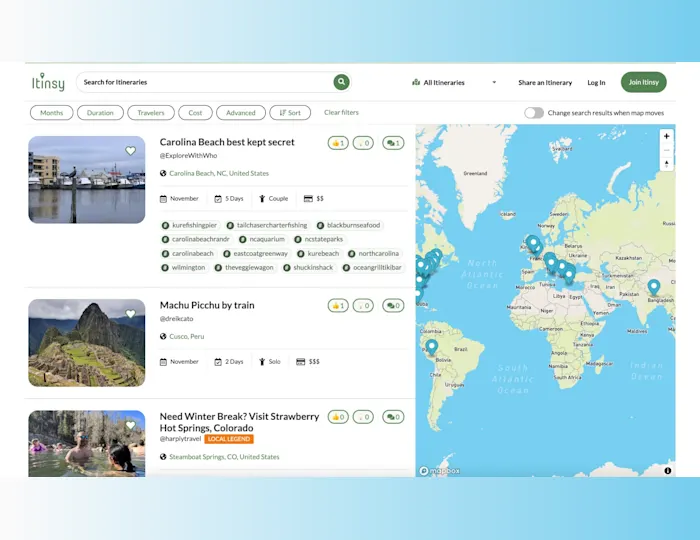Screen dimensions: 700x540
Task: Open comments on Carolina Beach itinerary
Action: pos(393,143)
